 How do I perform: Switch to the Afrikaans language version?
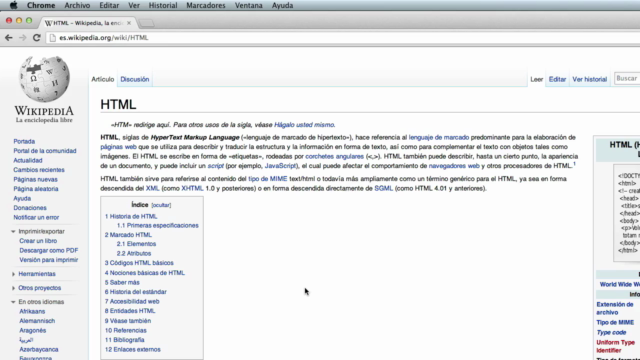(x=32, y=311)
